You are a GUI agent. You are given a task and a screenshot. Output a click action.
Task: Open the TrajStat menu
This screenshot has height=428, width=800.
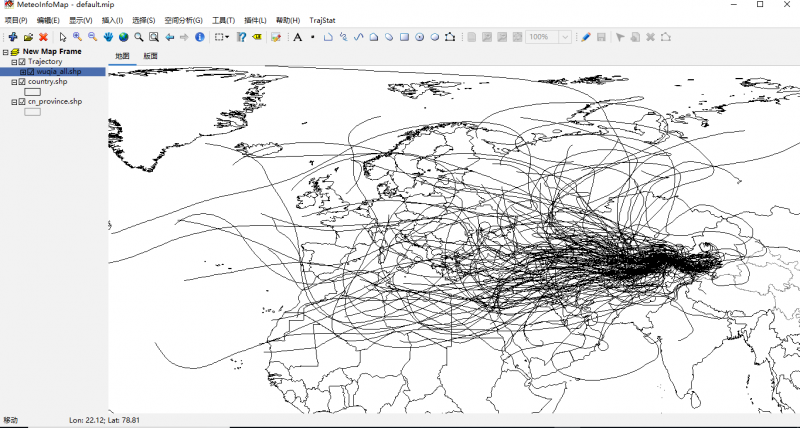[x=321, y=20]
